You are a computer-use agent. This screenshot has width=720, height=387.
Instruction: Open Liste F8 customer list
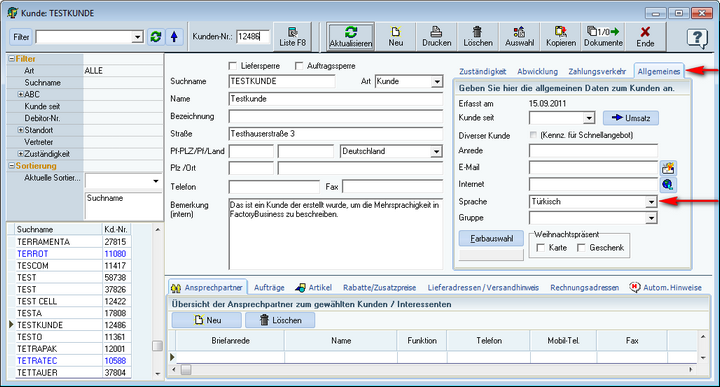click(x=292, y=36)
